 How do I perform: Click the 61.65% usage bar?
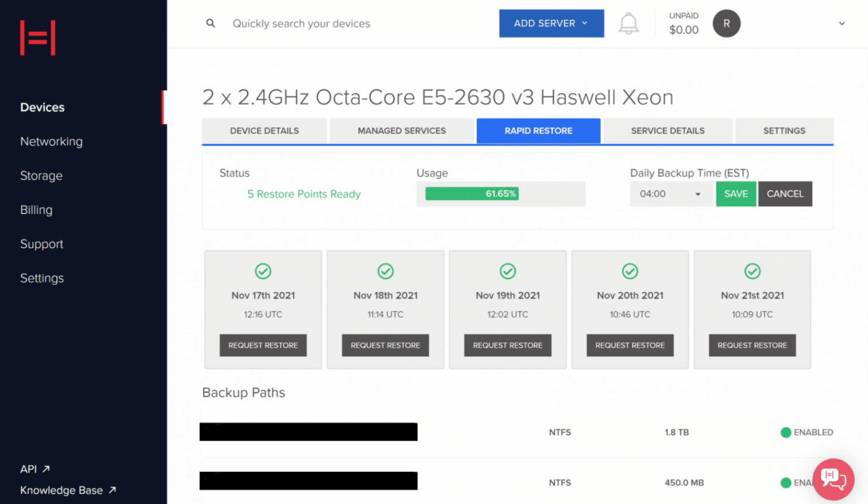click(x=472, y=194)
